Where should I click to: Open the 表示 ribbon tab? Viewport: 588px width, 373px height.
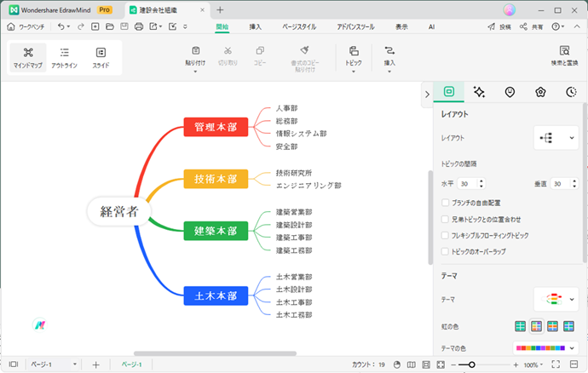click(x=401, y=26)
